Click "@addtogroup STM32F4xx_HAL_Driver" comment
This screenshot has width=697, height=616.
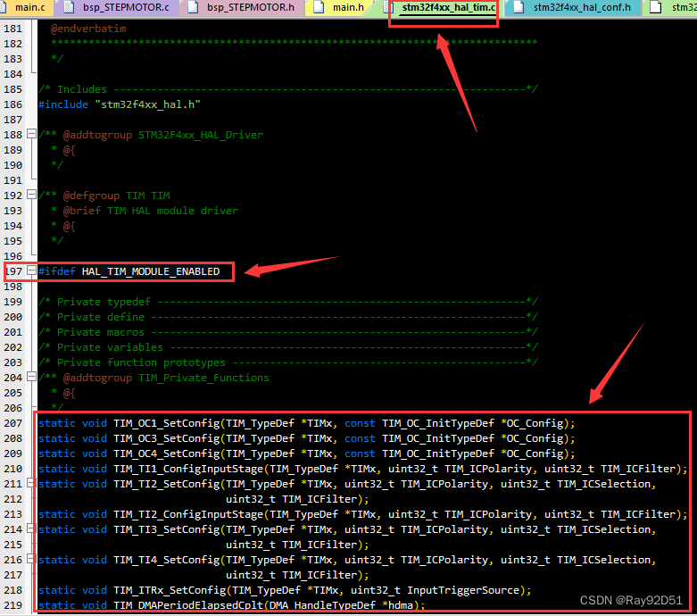coord(163,135)
